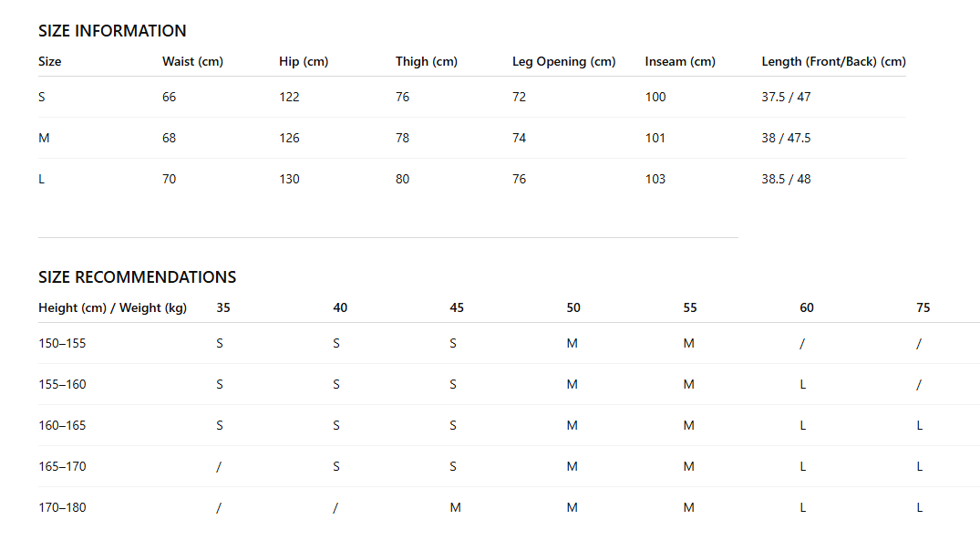This screenshot has height=541, width=980.
Task: Select the Hip (cm) column header
Action: pos(304,61)
